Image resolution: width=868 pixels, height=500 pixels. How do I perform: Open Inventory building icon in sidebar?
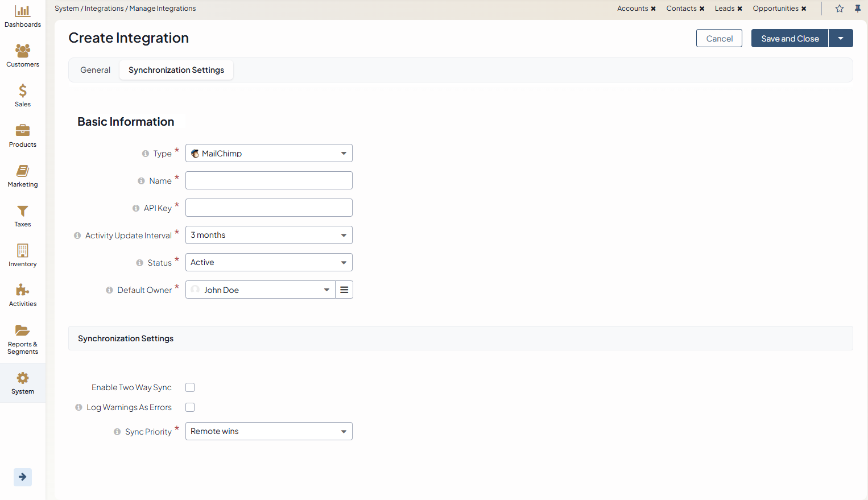23,251
